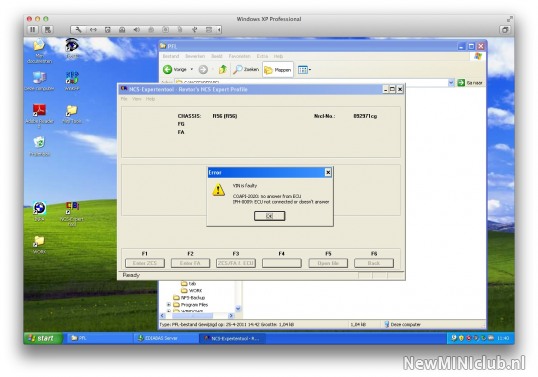Open the Bewerken menu
Viewport: 538px width, 377px height.
point(195,56)
